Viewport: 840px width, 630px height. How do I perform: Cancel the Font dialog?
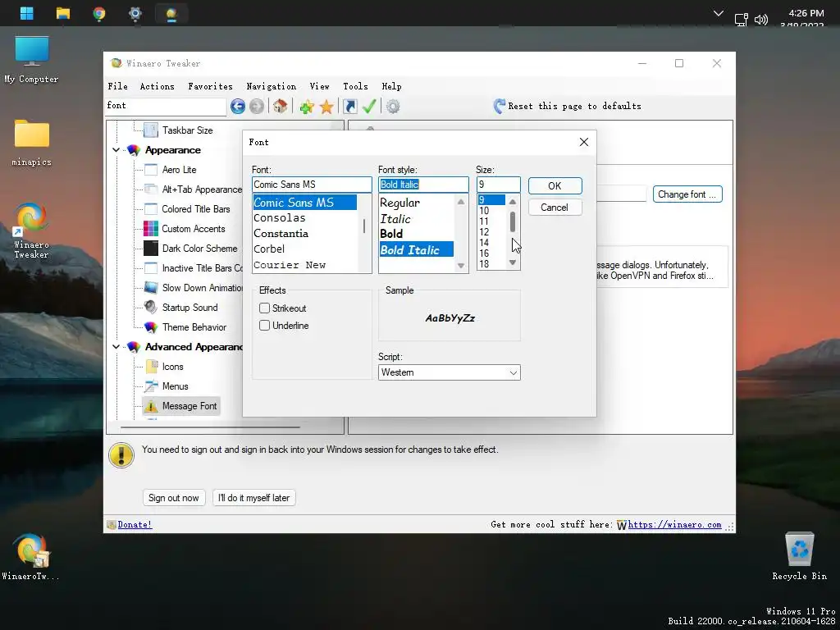pyautogui.click(x=555, y=208)
